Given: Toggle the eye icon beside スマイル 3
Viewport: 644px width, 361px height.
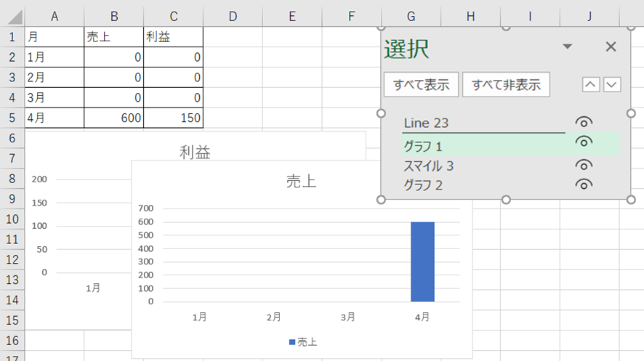Looking at the screenshot, I should (x=583, y=165).
